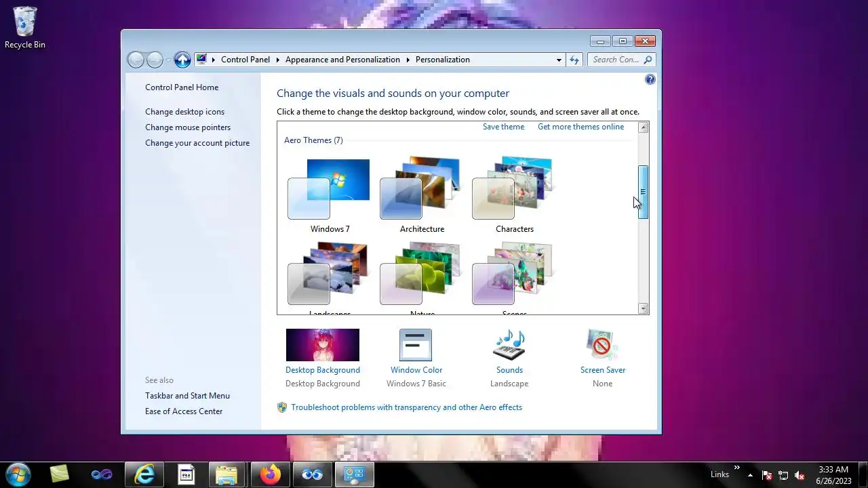The image size is (868, 488).
Task: Open the clock showing 3:33 AM
Action: click(x=833, y=475)
